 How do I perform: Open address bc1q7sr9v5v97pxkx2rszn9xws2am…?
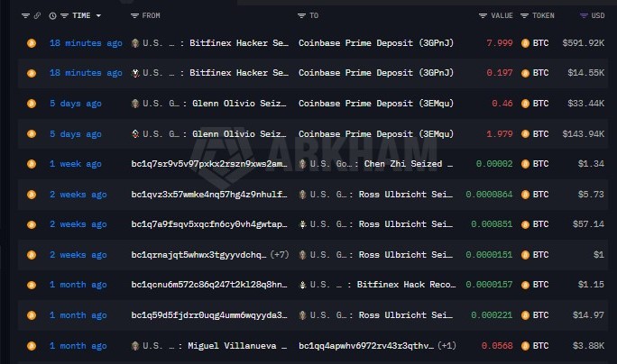coord(209,164)
